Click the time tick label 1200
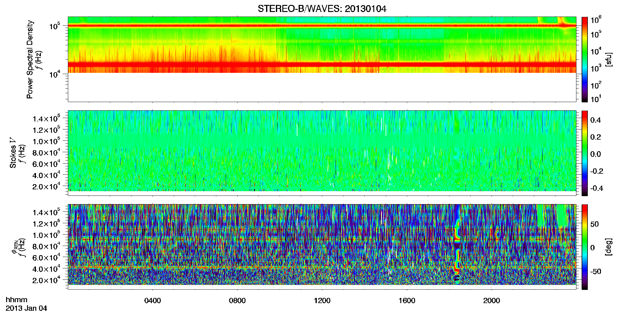This screenshot has width=644, height=332. pyautogui.click(x=322, y=301)
